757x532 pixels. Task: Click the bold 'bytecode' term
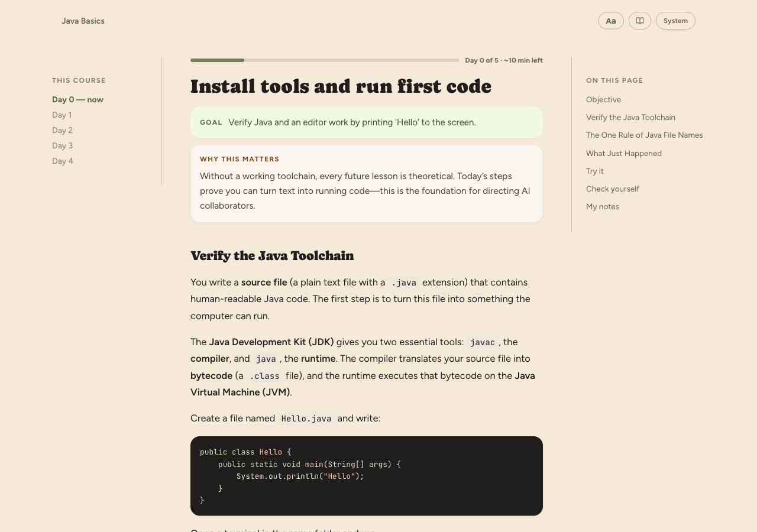coord(211,376)
